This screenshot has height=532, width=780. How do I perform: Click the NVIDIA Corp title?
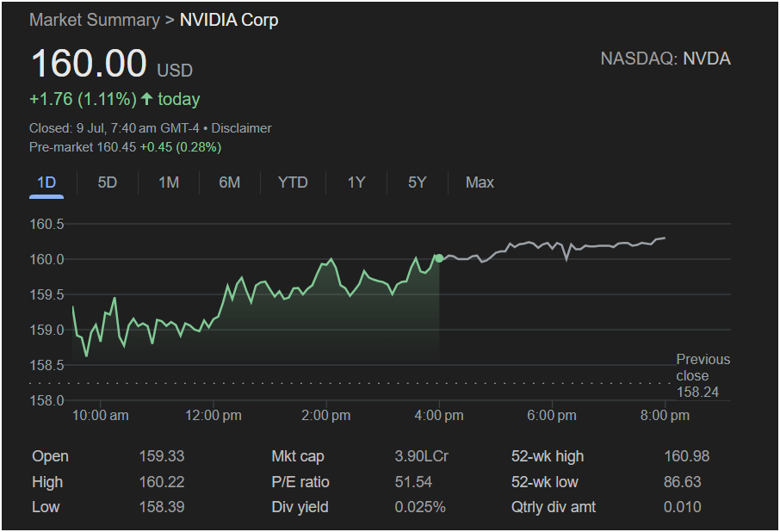point(229,20)
